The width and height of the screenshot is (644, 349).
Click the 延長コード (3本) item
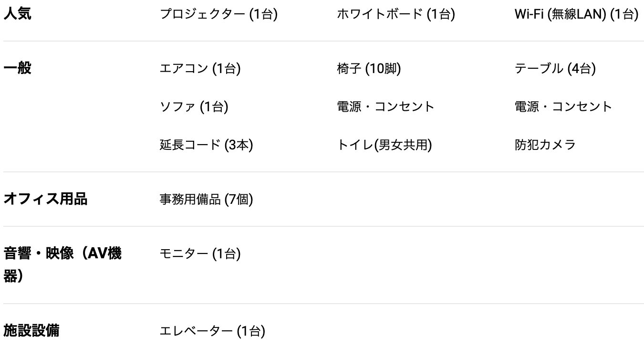tap(206, 144)
